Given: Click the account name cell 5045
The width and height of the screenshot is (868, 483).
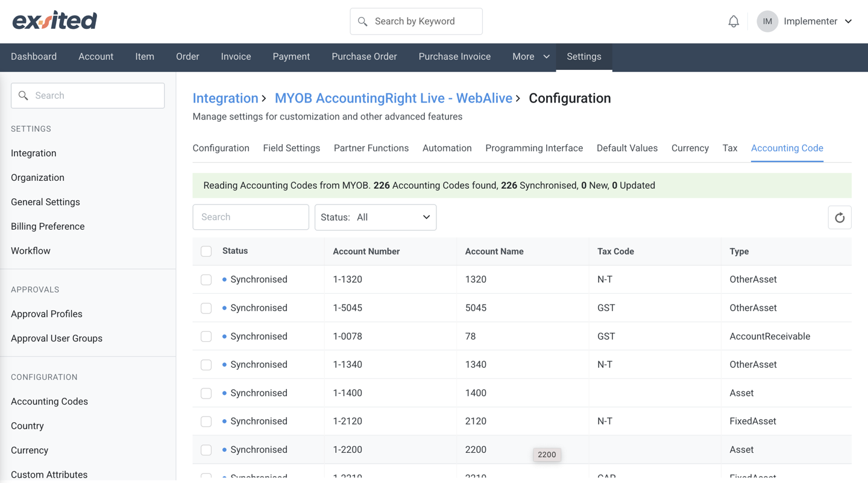Looking at the screenshot, I should pos(476,308).
